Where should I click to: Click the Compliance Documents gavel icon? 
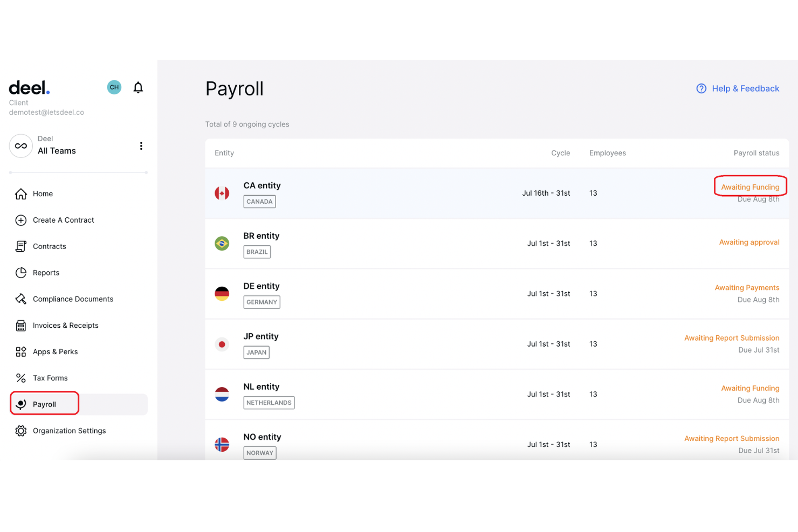tap(20, 299)
